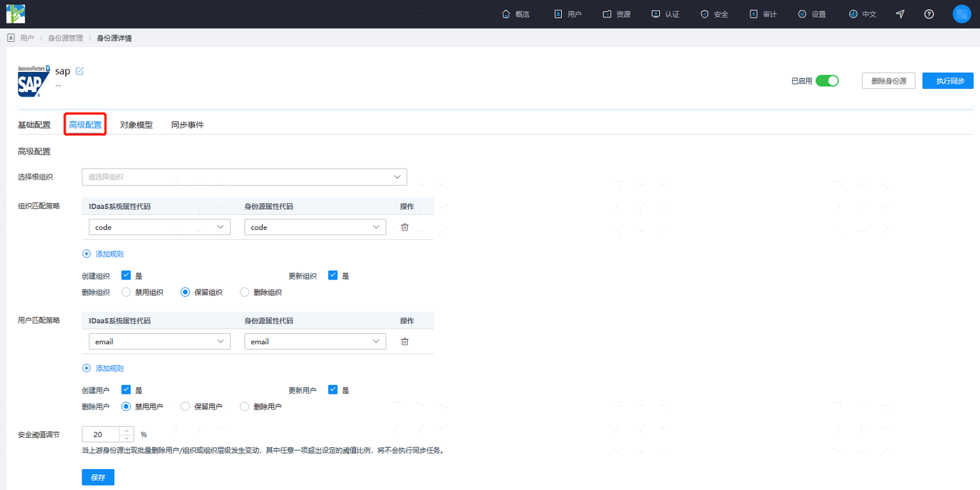This screenshot has height=490, width=980.
Task: Toggle the 已启用 enabled switch
Action: (x=827, y=81)
